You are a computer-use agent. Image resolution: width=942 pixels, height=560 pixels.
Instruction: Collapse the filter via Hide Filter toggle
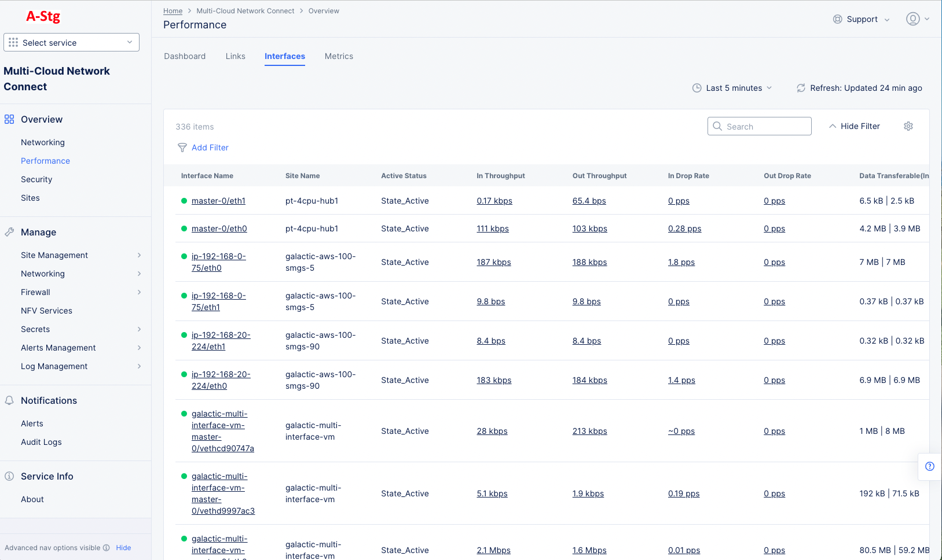tap(855, 126)
